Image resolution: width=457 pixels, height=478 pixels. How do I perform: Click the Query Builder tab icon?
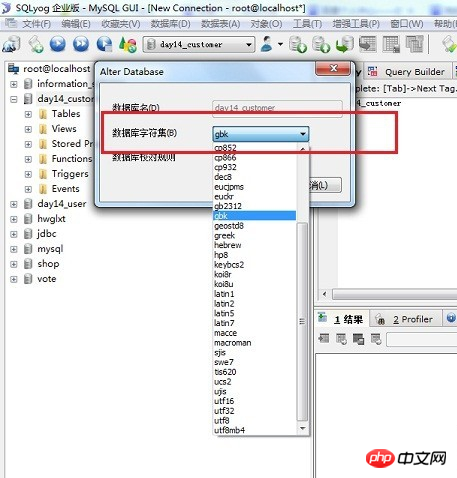[x=372, y=71]
